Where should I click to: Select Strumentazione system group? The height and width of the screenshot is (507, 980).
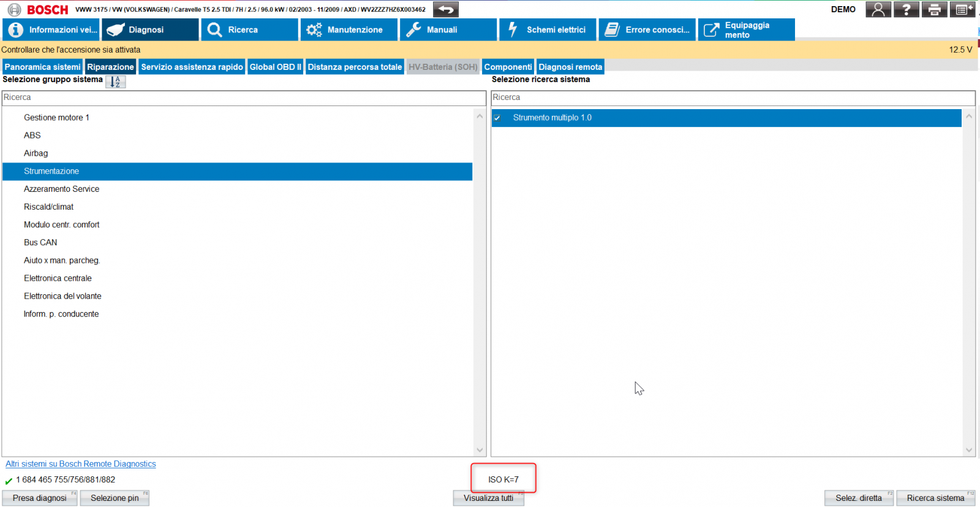point(237,171)
